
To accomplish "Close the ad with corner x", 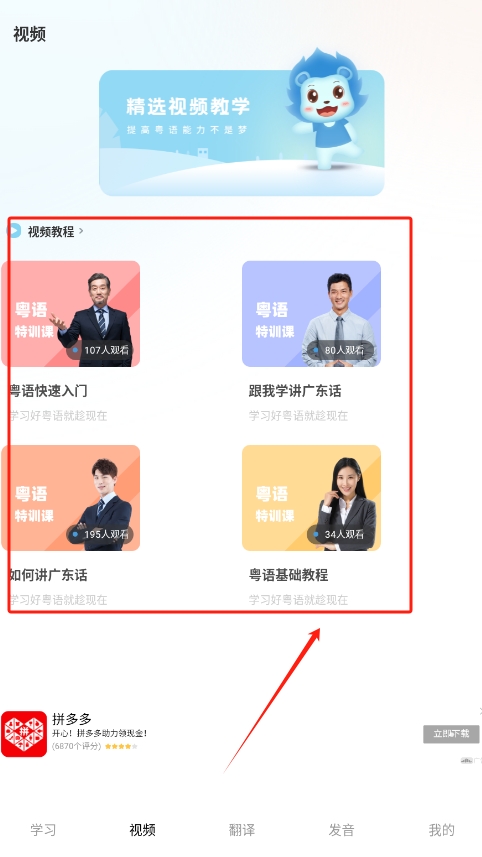I will [480, 711].
